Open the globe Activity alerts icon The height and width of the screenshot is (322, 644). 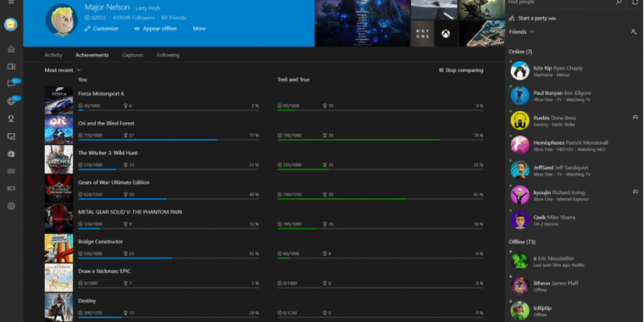(x=11, y=102)
